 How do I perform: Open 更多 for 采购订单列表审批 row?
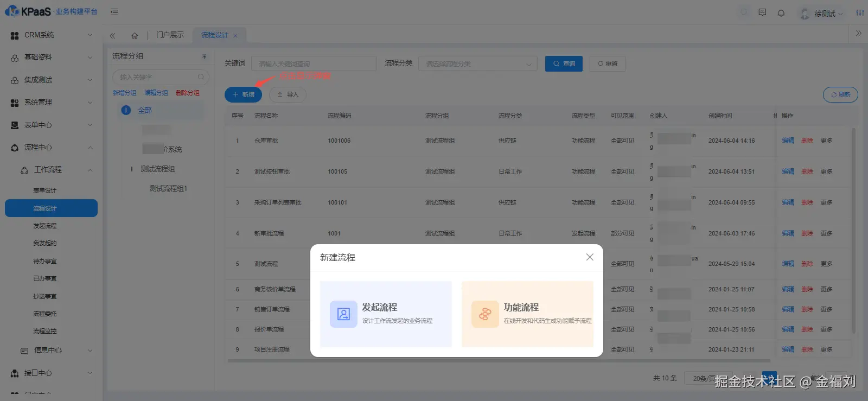tap(826, 202)
